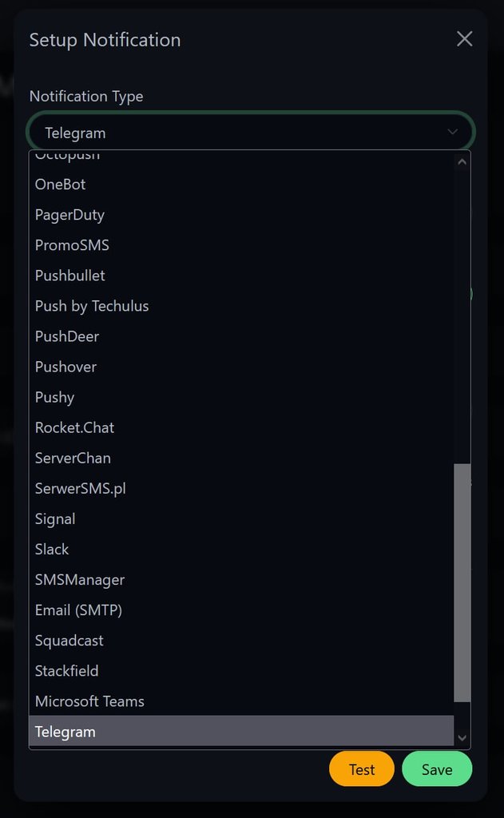Select Pushover from the list

coord(241,367)
